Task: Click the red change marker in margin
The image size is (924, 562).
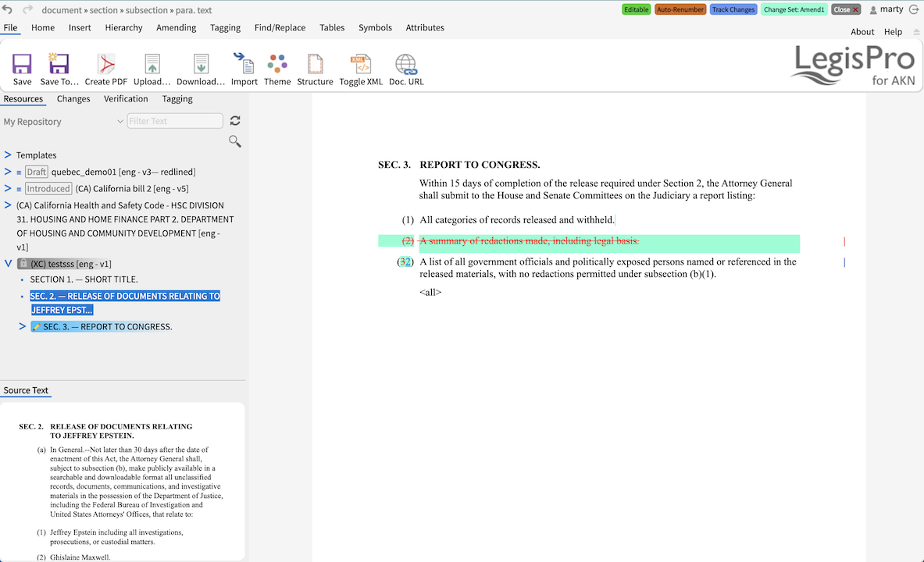Action: point(844,241)
